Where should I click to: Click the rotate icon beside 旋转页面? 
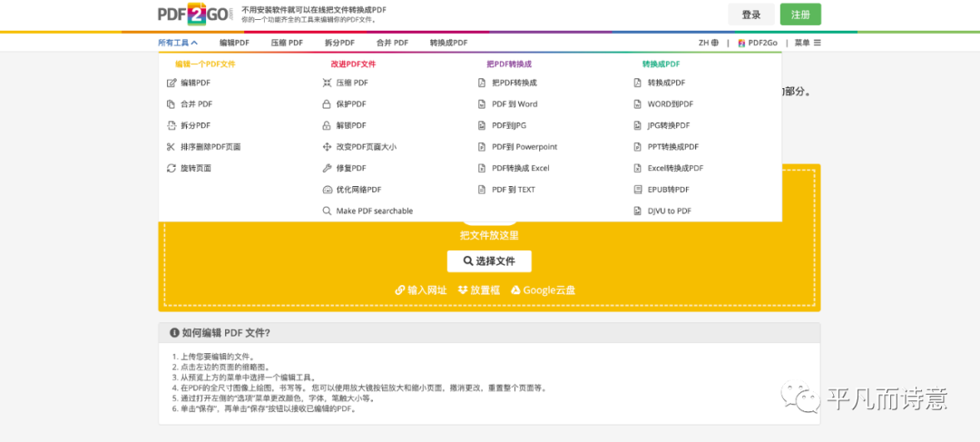[171, 168]
